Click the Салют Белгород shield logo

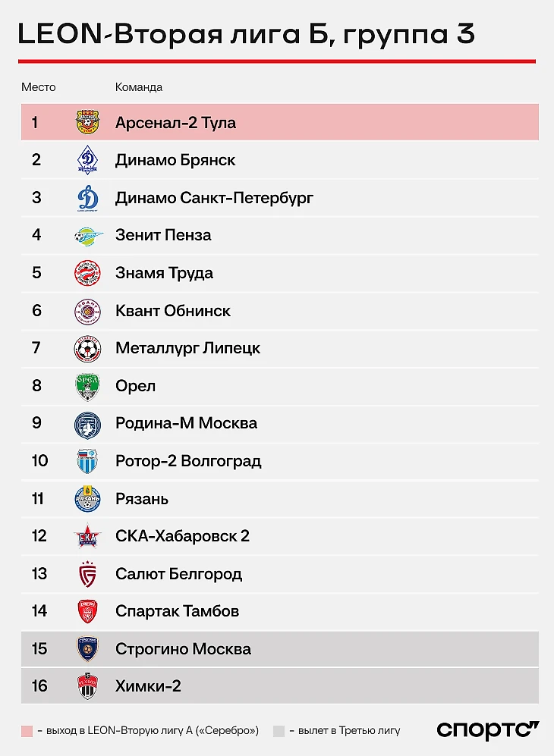tap(87, 574)
